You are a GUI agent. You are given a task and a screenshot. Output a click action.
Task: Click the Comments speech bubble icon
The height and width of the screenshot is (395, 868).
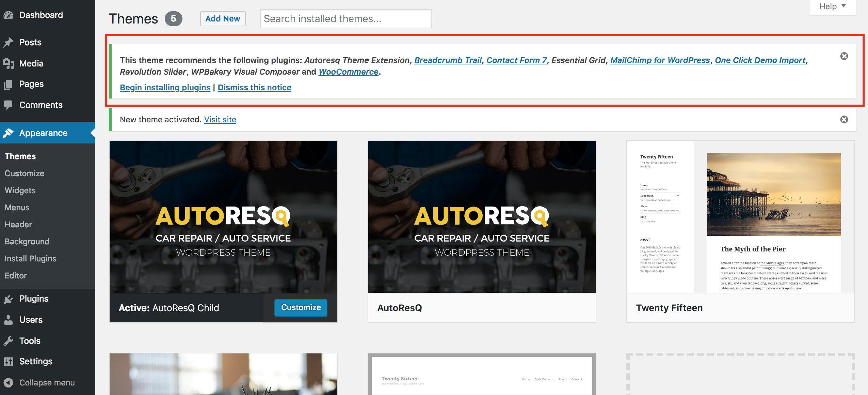(x=9, y=105)
